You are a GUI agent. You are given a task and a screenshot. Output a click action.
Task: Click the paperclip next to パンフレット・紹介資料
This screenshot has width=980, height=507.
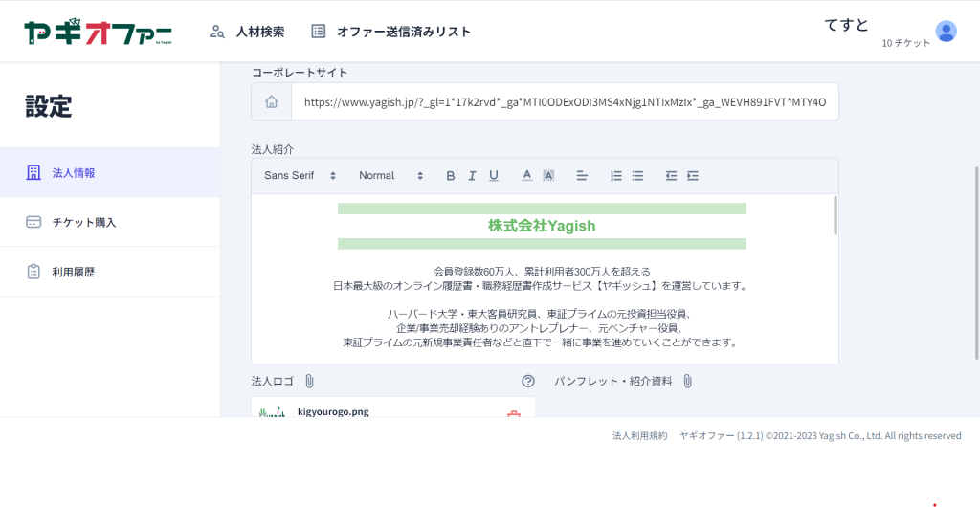pos(687,381)
